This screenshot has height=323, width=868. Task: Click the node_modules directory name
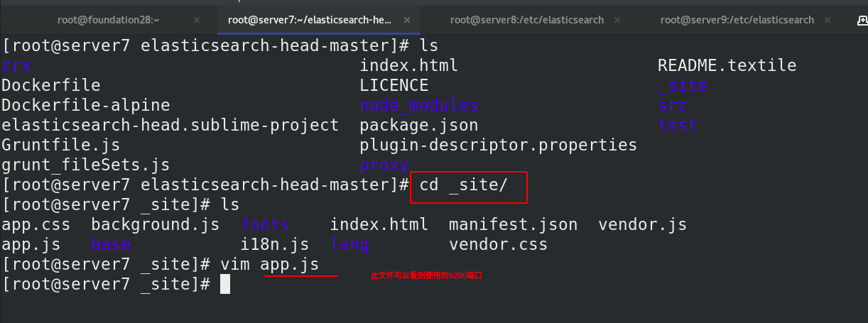(419, 106)
